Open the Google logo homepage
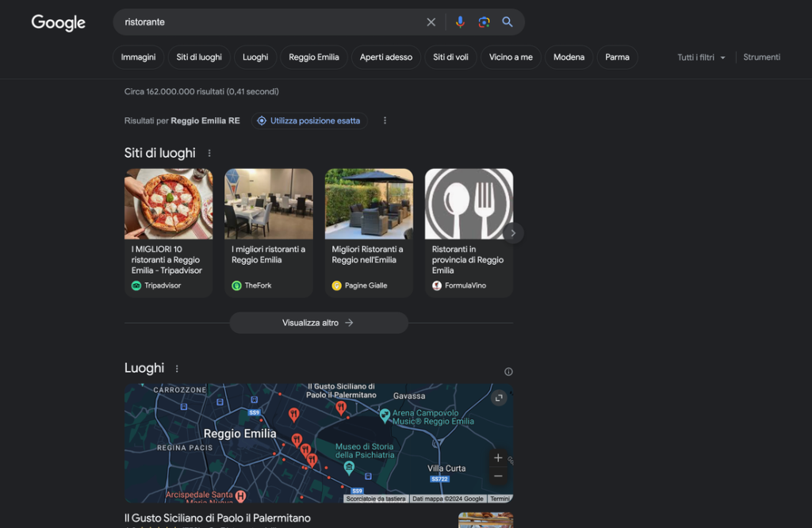Screen dimensions: 812x528 pyautogui.click(x=58, y=22)
